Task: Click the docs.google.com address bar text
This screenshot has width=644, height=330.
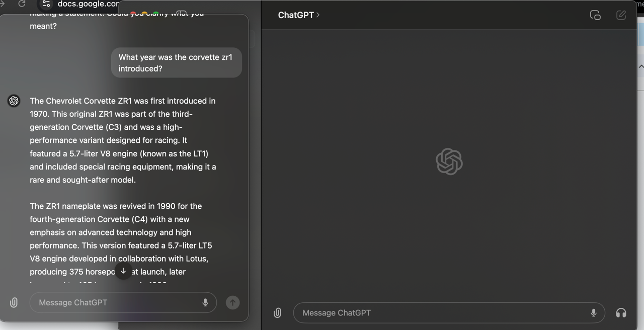Action: (88, 4)
